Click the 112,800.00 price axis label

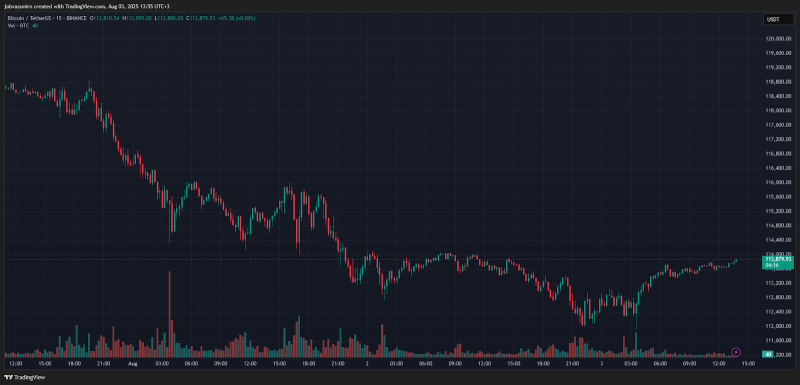click(778, 297)
